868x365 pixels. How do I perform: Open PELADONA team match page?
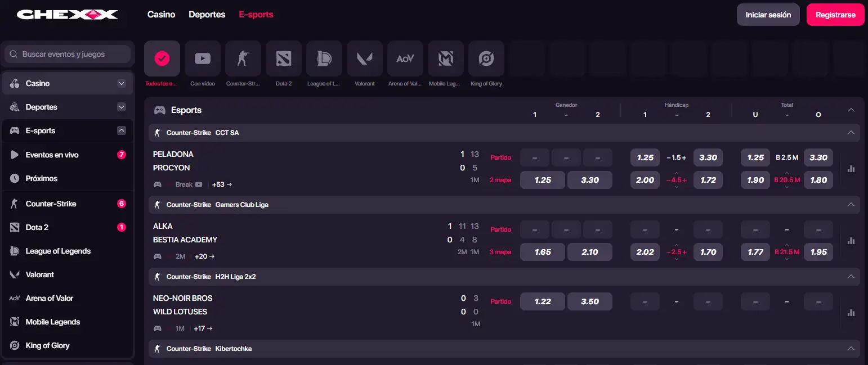173,154
